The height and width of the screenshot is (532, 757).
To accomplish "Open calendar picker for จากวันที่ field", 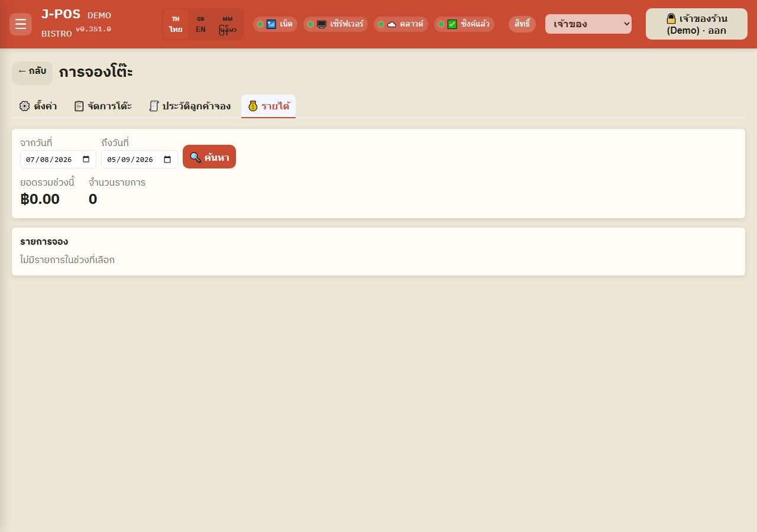I will click(86, 160).
